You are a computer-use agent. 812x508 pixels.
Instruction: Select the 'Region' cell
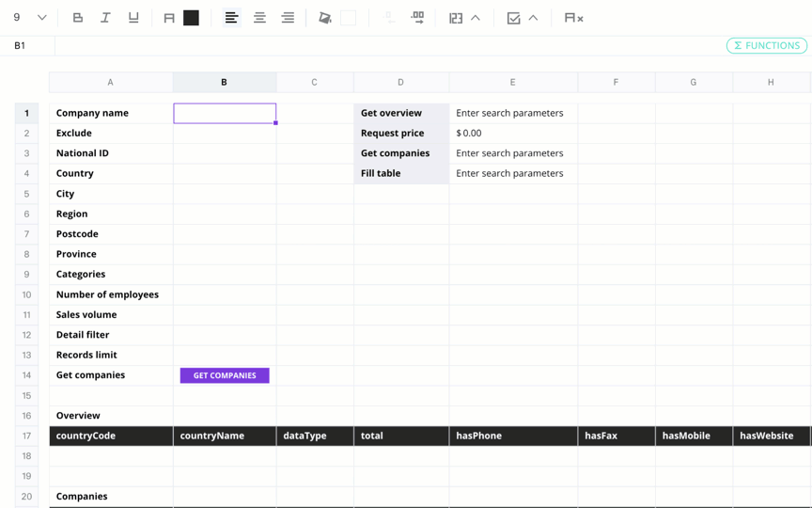pos(111,214)
